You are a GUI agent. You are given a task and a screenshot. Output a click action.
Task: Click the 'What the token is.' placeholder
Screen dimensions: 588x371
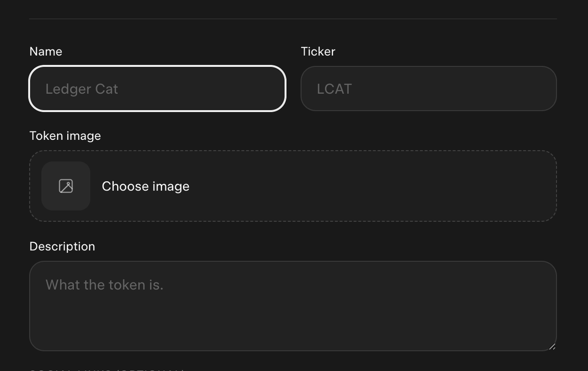point(104,285)
